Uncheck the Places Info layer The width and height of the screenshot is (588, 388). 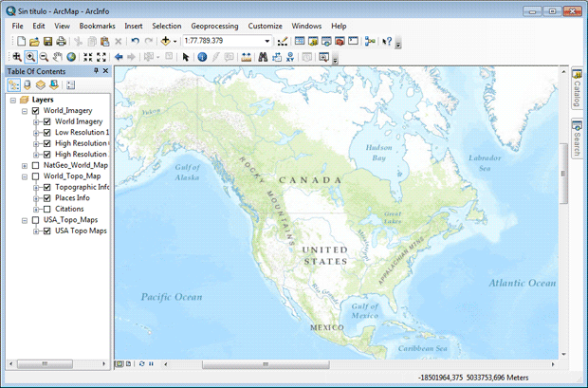(x=47, y=198)
